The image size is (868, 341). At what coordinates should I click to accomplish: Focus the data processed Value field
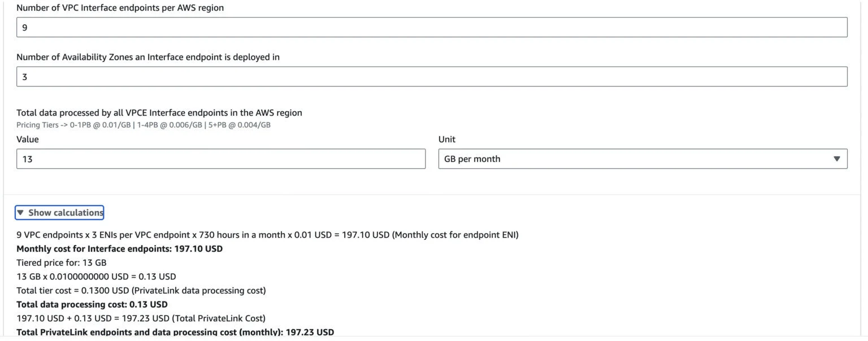(221, 159)
